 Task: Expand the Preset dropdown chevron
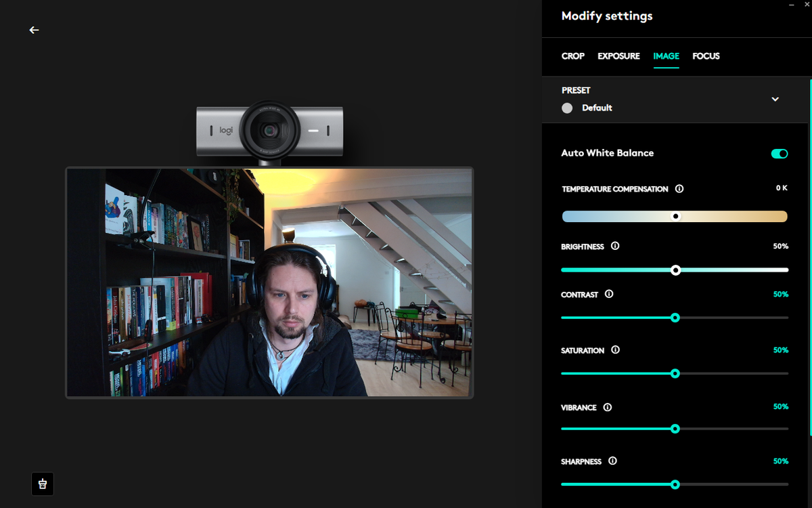pyautogui.click(x=775, y=99)
